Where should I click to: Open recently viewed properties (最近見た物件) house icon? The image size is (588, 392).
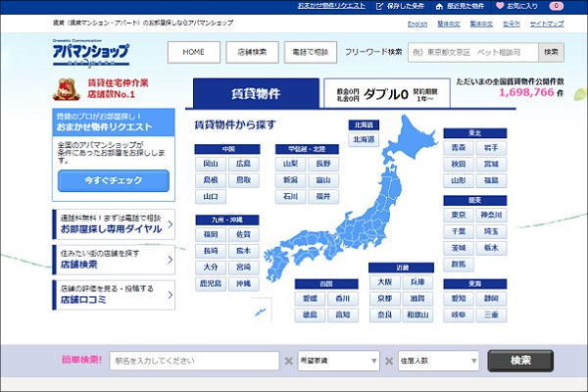[439, 6]
